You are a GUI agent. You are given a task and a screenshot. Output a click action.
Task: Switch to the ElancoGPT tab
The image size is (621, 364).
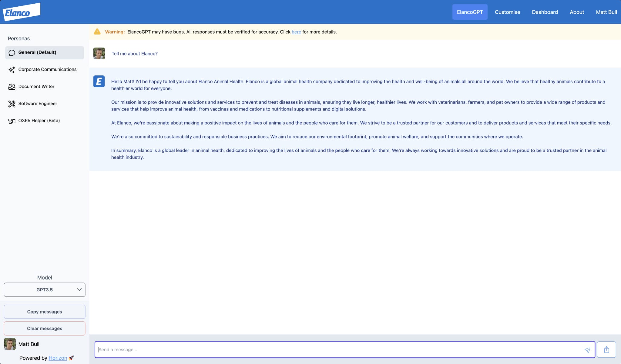pyautogui.click(x=470, y=12)
